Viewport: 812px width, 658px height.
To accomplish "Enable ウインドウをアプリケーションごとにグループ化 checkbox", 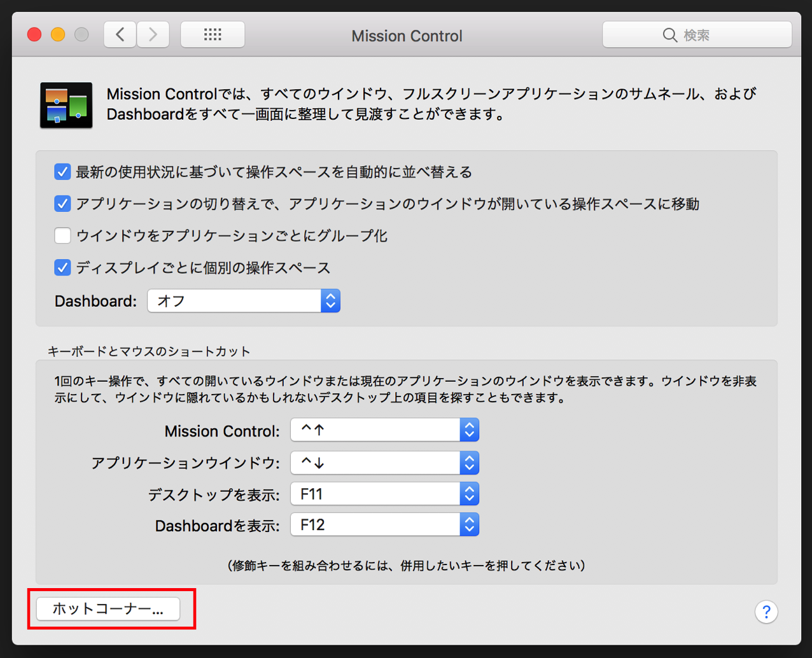I will (x=62, y=235).
